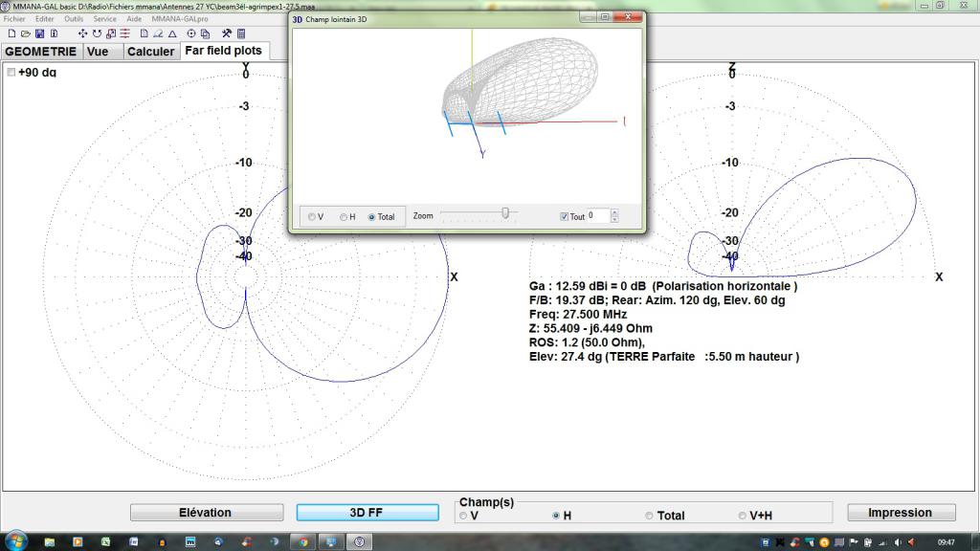This screenshot has width=980, height=551.
Task: Click the volume speaker tray icon
Action: pos(898,542)
